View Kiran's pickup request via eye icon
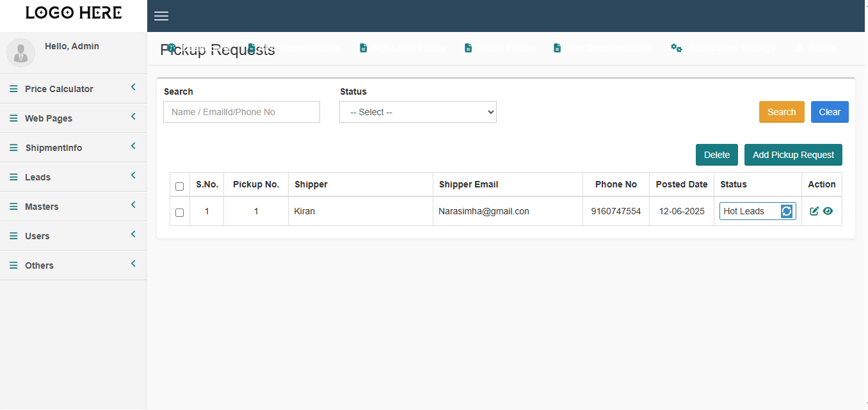Screen dimensions: 868x410 tap(828, 211)
